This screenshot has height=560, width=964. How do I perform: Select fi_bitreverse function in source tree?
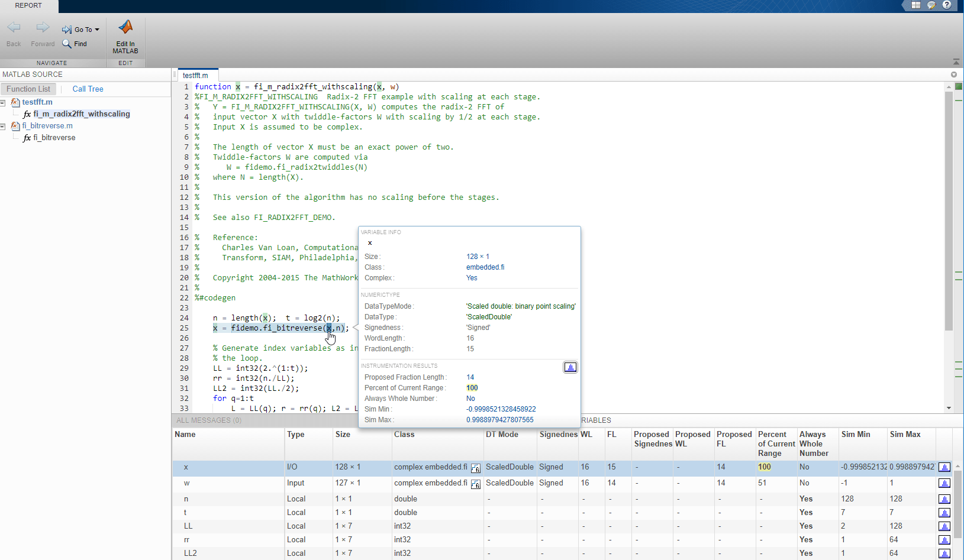54,138
